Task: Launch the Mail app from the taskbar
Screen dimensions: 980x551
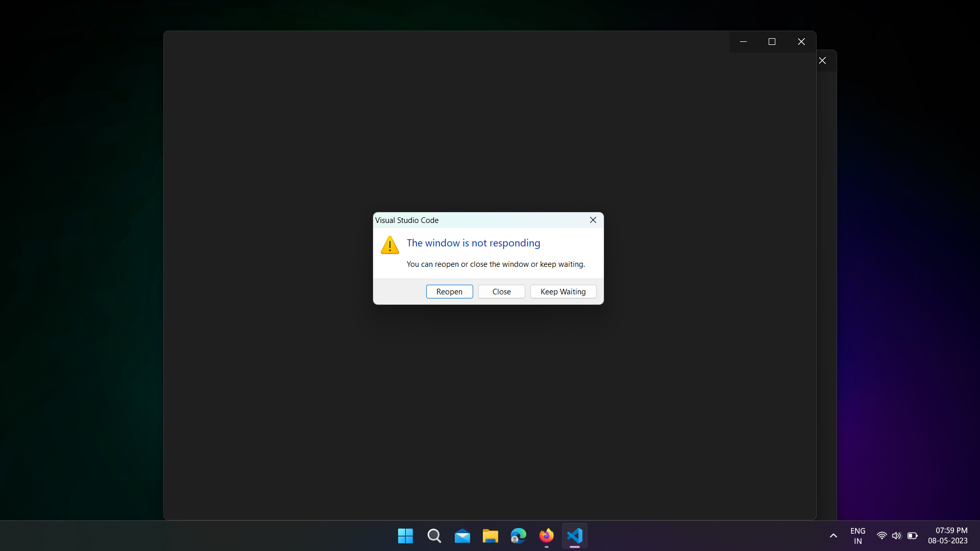Action: (x=462, y=536)
